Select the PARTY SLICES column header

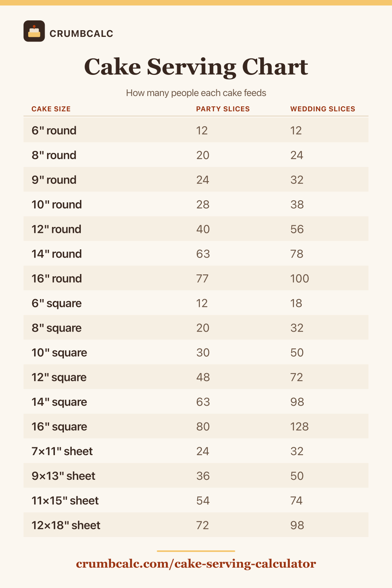coord(223,109)
